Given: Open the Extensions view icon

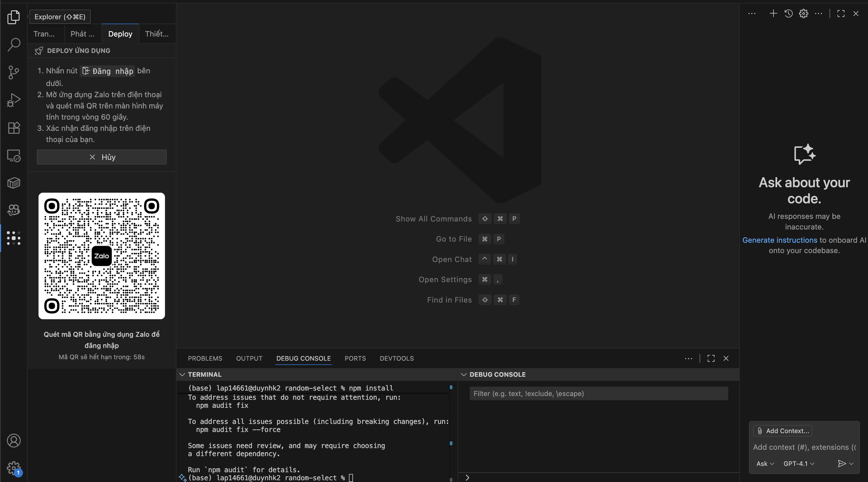Looking at the screenshot, I should click(14, 128).
